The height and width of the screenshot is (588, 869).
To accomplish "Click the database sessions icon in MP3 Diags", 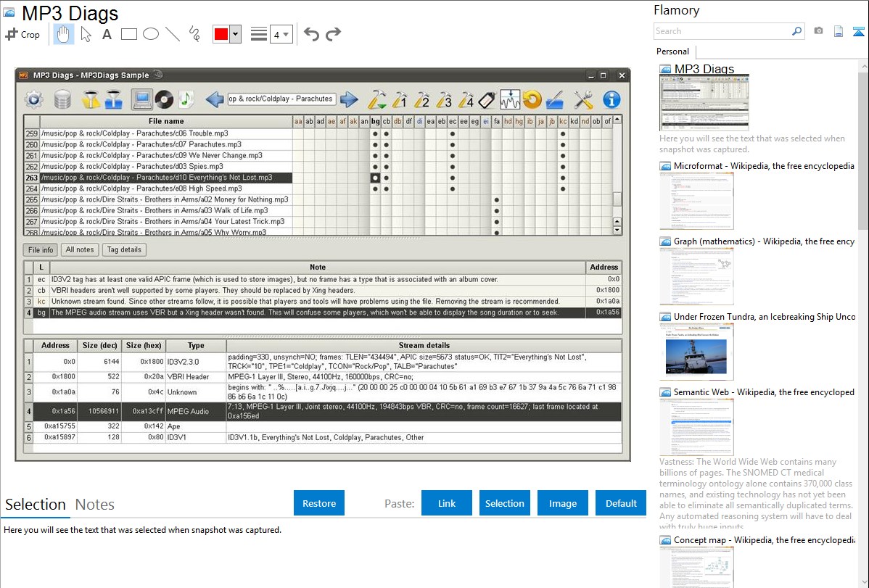I will coord(62,100).
